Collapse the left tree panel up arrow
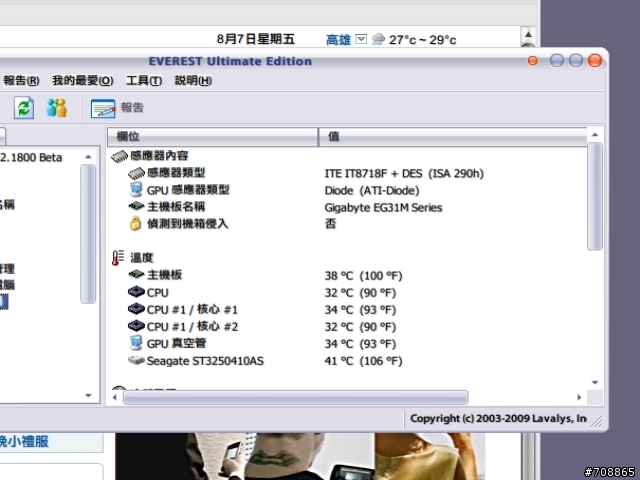This screenshot has height=480, width=640. pyautogui.click(x=88, y=157)
